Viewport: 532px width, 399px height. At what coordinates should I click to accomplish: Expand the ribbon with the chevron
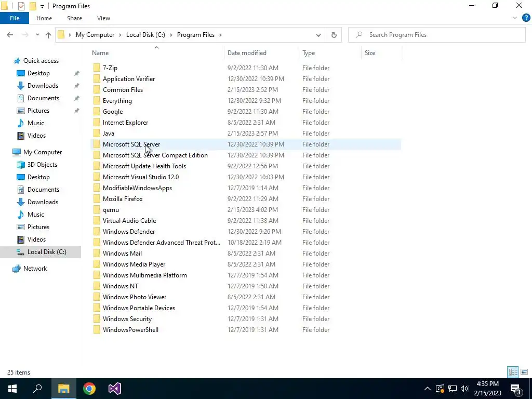(515, 18)
